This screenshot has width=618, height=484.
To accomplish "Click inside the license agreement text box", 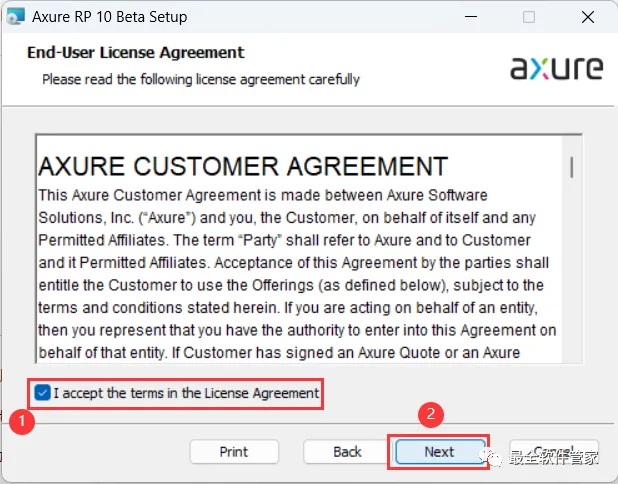I will click(309, 248).
